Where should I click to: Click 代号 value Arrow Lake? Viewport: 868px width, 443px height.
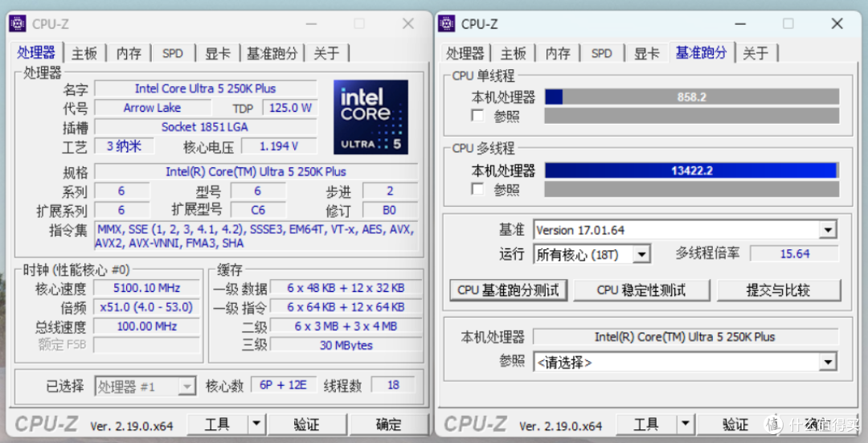pyautogui.click(x=152, y=108)
